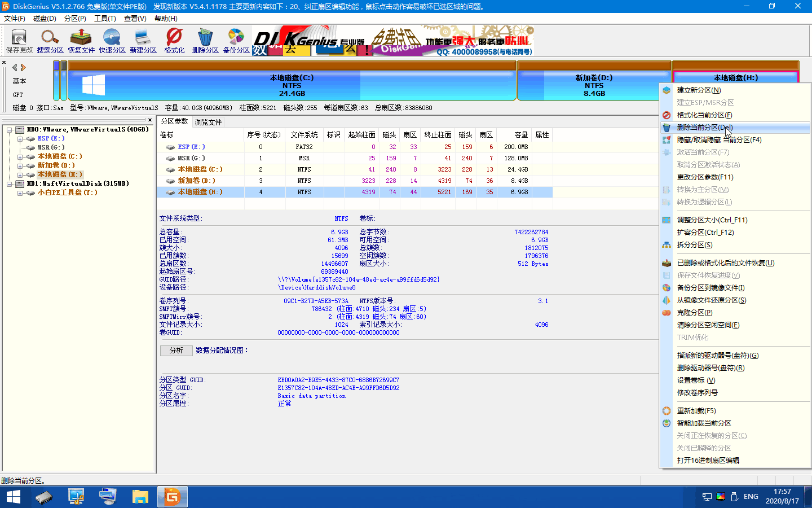Open the 备份分区 toolbar tool

tap(236, 41)
